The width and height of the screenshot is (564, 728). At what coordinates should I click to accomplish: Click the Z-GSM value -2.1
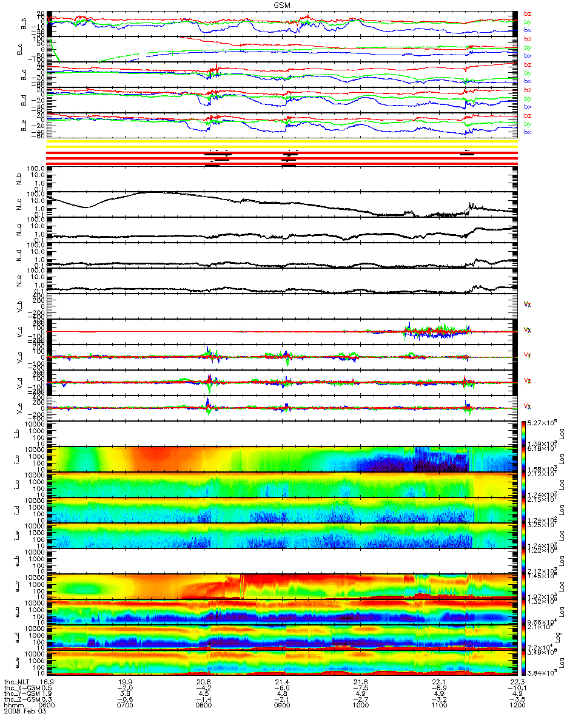[x=282, y=699]
